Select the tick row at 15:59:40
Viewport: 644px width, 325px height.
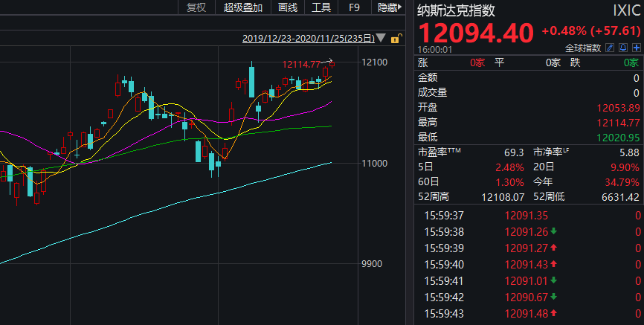coord(529,265)
